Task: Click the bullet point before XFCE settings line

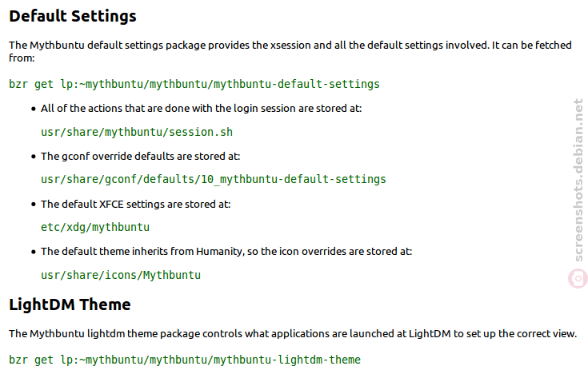Action: point(34,205)
